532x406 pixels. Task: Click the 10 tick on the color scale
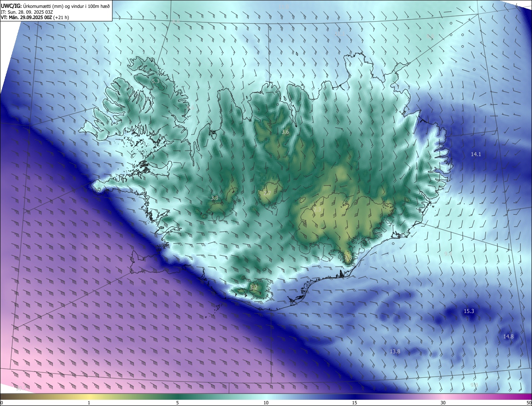(266, 403)
